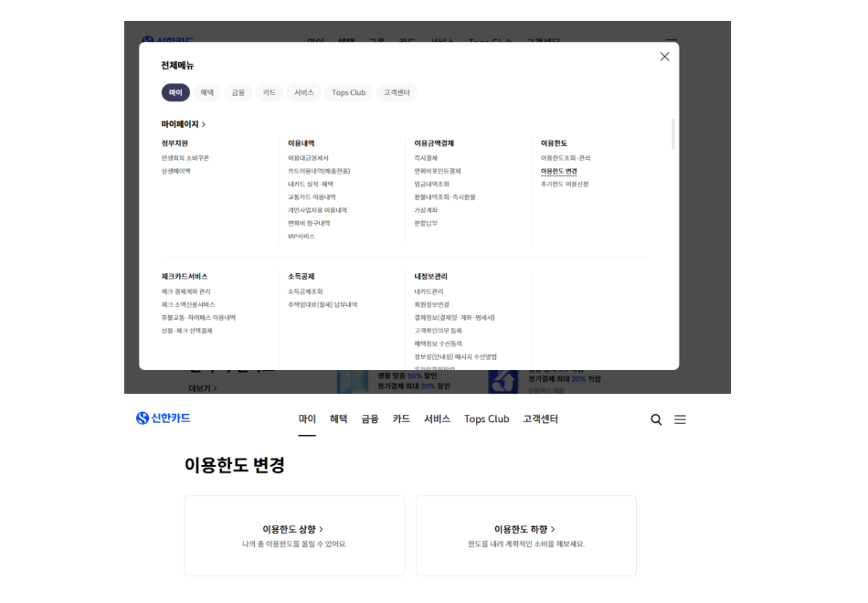Open 이용한도 변경 link in menu
868x603 pixels.
(559, 171)
